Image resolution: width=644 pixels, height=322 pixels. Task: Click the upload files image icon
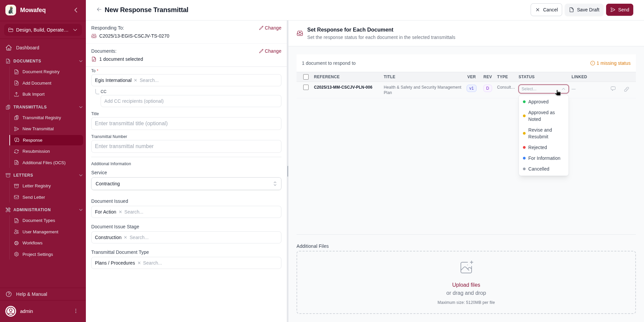coord(466,267)
